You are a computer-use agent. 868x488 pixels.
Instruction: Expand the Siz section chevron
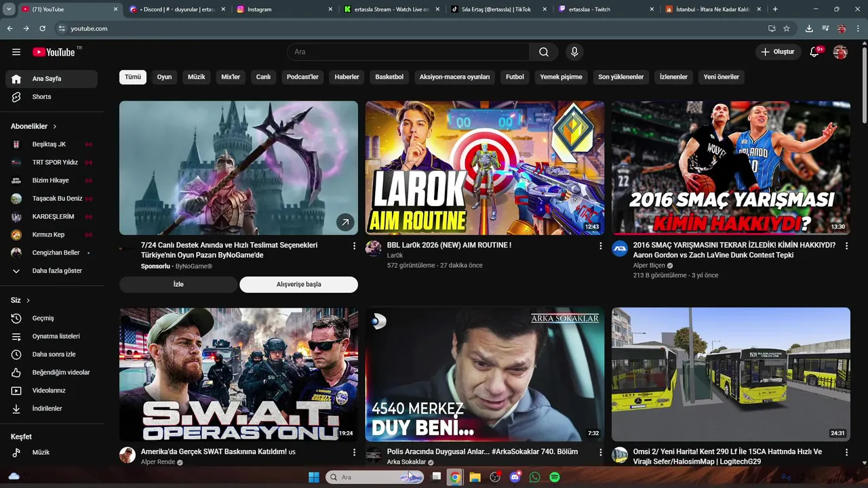[x=28, y=300]
